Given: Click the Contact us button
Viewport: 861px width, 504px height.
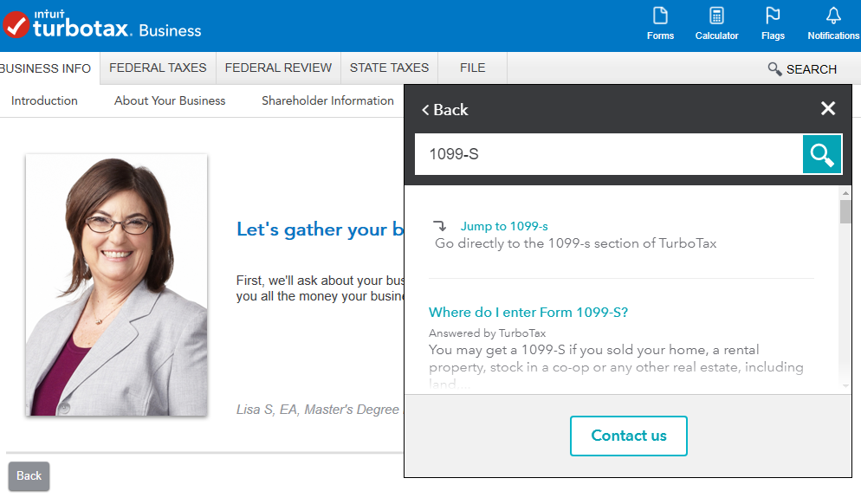Looking at the screenshot, I should click(x=629, y=436).
